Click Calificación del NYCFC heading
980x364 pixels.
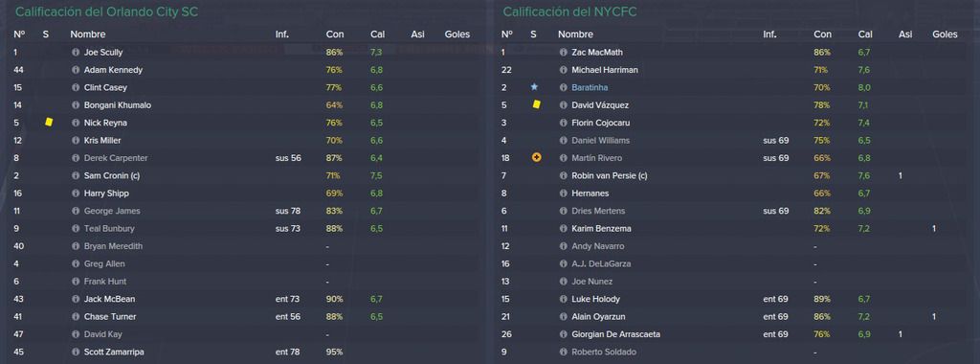[x=570, y=11]
